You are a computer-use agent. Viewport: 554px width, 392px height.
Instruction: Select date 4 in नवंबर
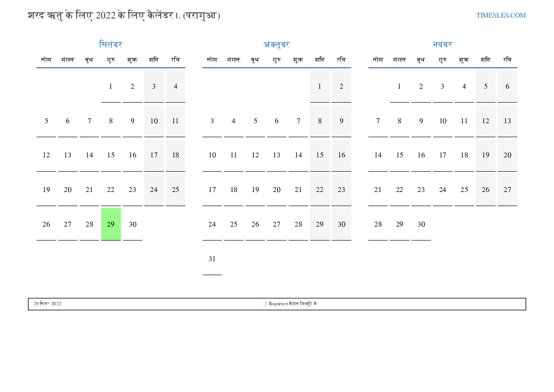(464, 86)
